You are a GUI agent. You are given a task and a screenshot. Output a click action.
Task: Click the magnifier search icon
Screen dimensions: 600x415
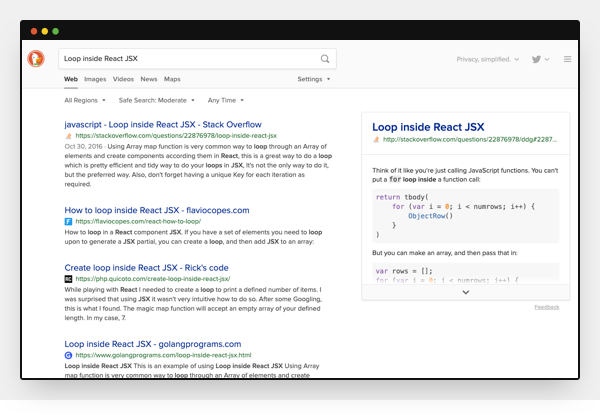point(325,59)
